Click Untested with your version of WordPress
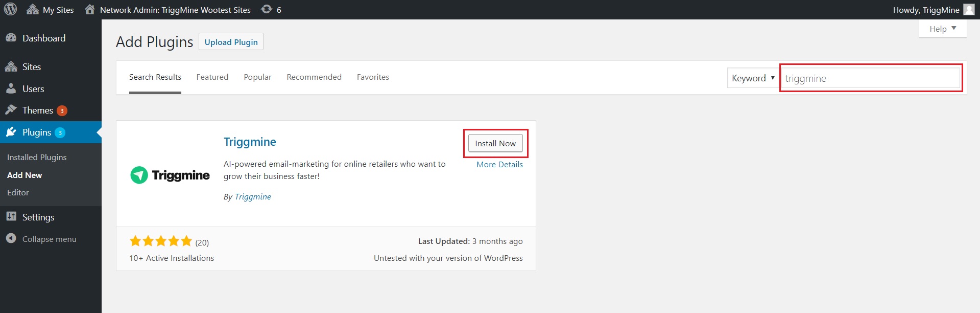The width and height of the screenshot is (980, 313). click(x=448, y=258)
